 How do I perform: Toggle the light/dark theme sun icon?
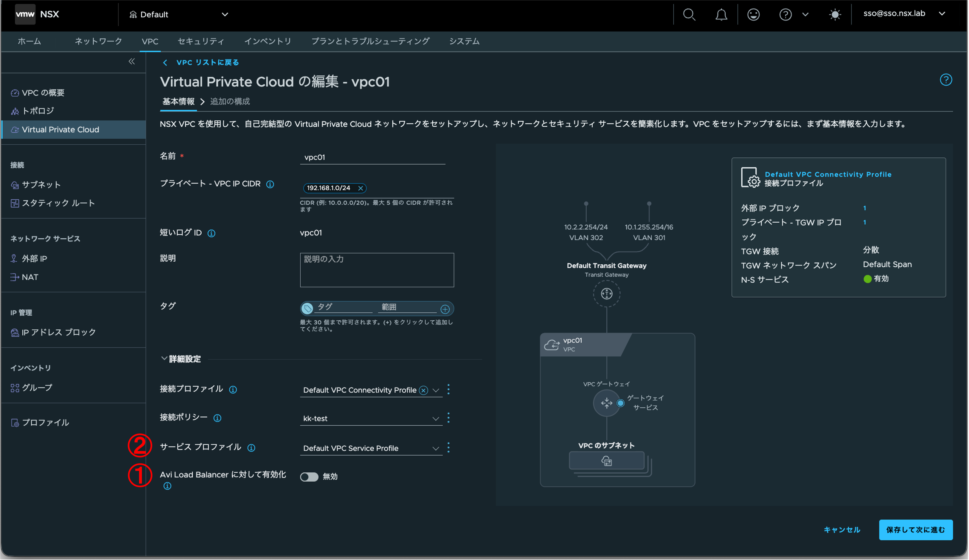coord(835,15)
